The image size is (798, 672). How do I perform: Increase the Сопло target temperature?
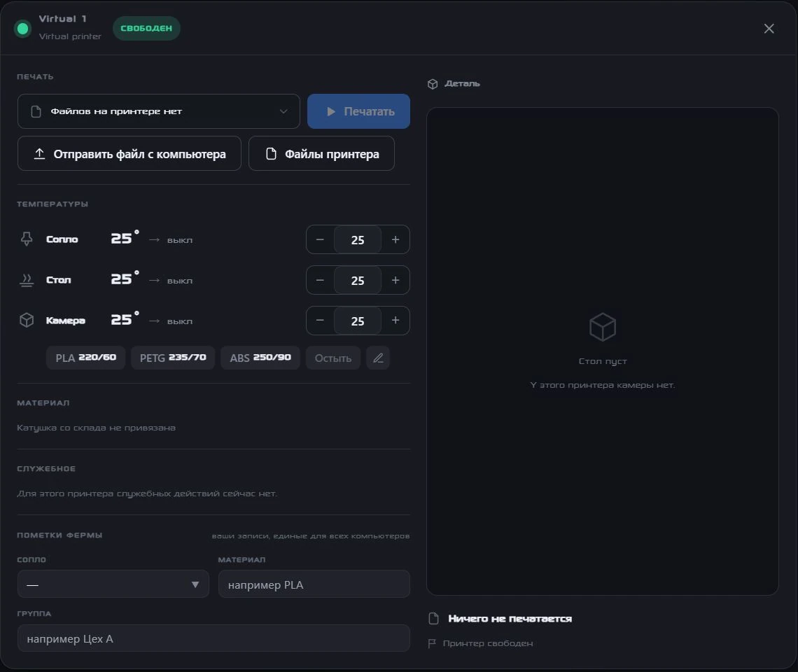click(395, 239)
